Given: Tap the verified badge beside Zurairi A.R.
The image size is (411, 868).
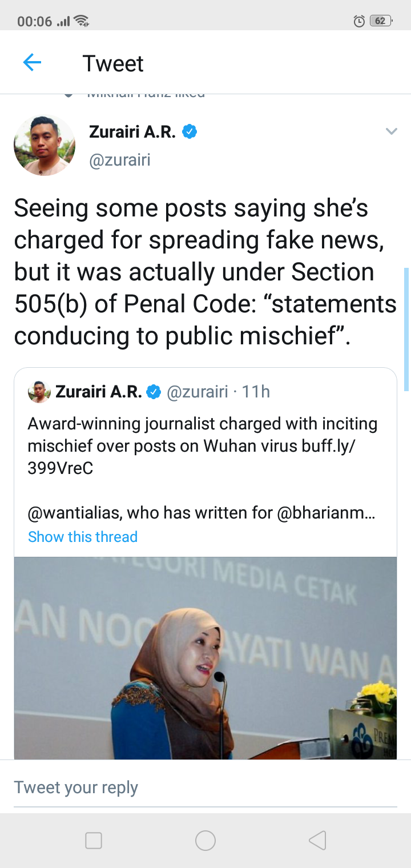Looking at the screenshot, I should click(190, 132).
